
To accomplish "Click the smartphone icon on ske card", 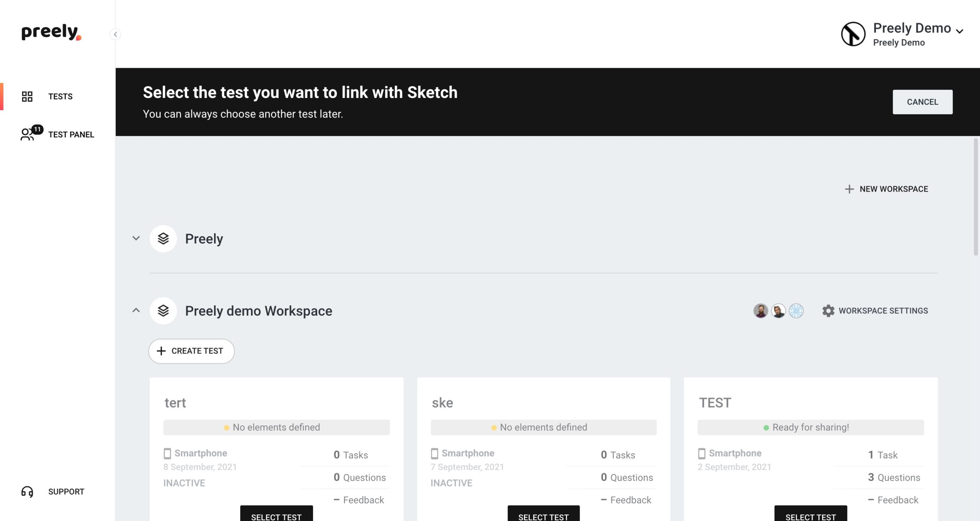I will tap(434, 454).
